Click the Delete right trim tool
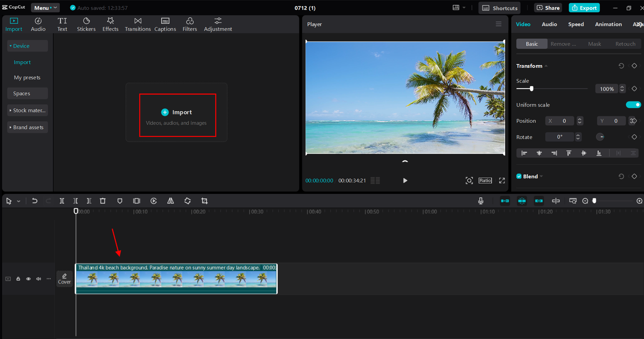 point(89,201)
